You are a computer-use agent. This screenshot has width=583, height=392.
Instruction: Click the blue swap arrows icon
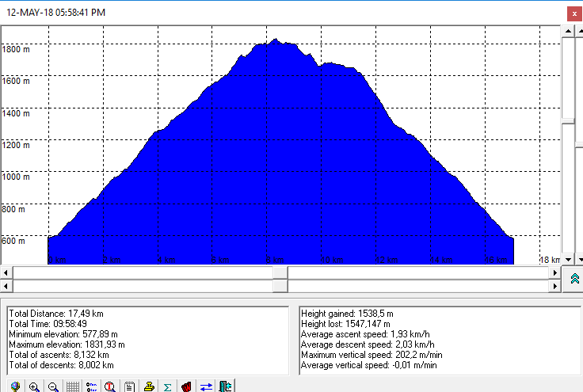click(205, 386)
